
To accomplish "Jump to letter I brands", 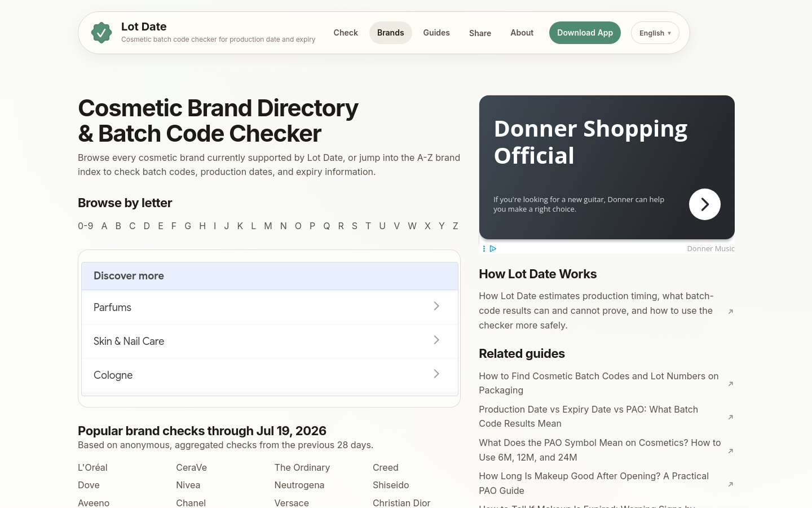I will point(215,226).
